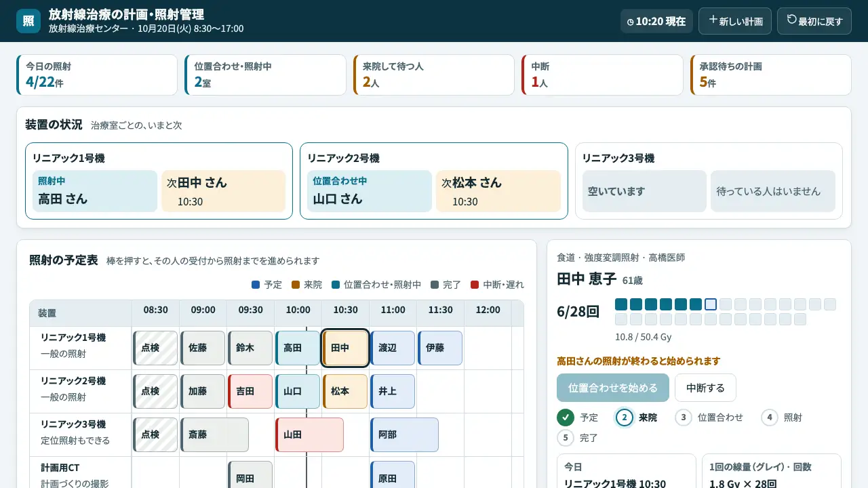This screenshot has width=868, height=488.
Task: Click 点検 block on リニアック2号機 row
Action: click(155, 391)
